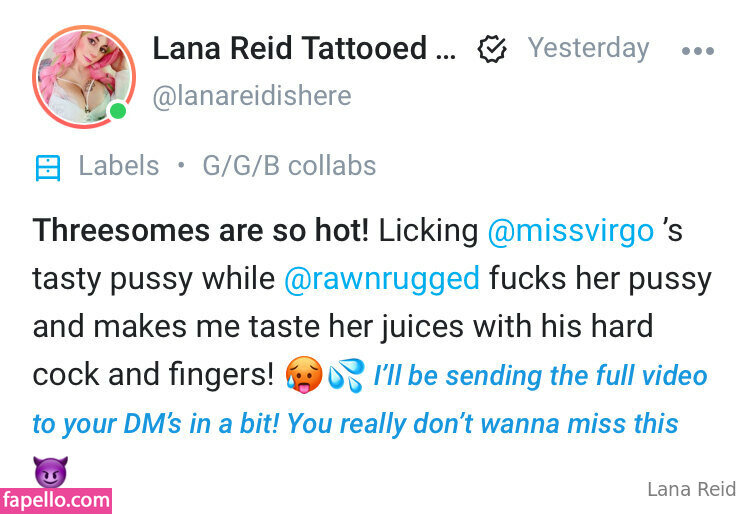Click the Labels drawer icon
Viewport: 750px width, 514px height.
coord(47,167)
